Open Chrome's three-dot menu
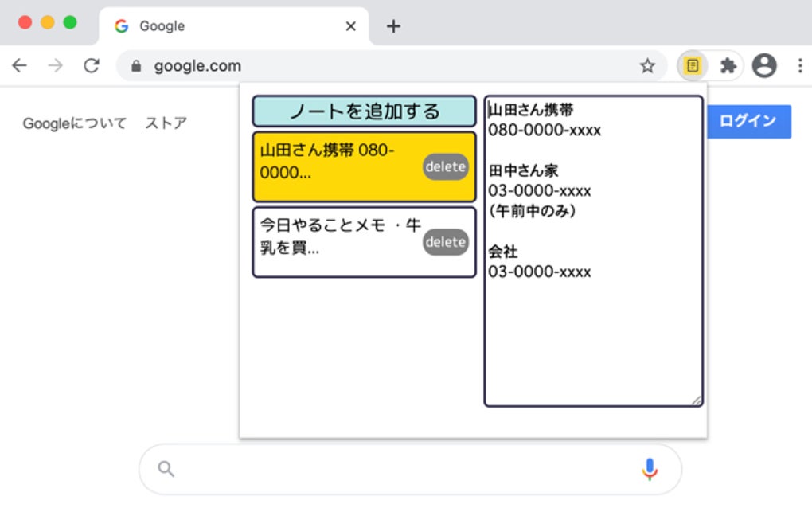Image resolution: width=812 pixels, height=508 pixels. [800, 66]
